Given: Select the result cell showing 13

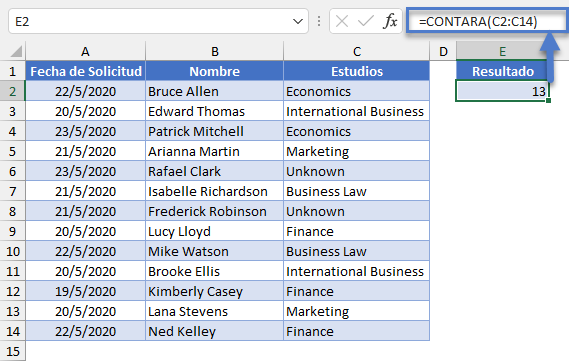Looking at the screenshot, I should click(x=503, y=91).
